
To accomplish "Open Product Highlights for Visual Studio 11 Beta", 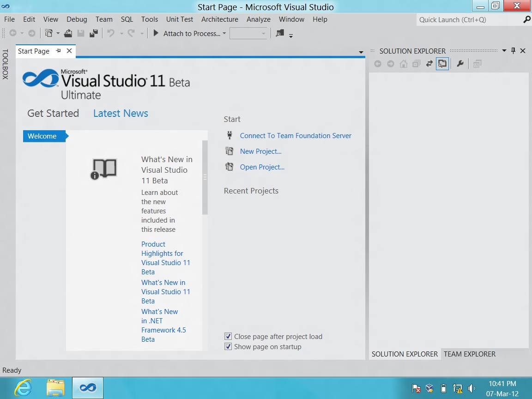I will (166, 258).
